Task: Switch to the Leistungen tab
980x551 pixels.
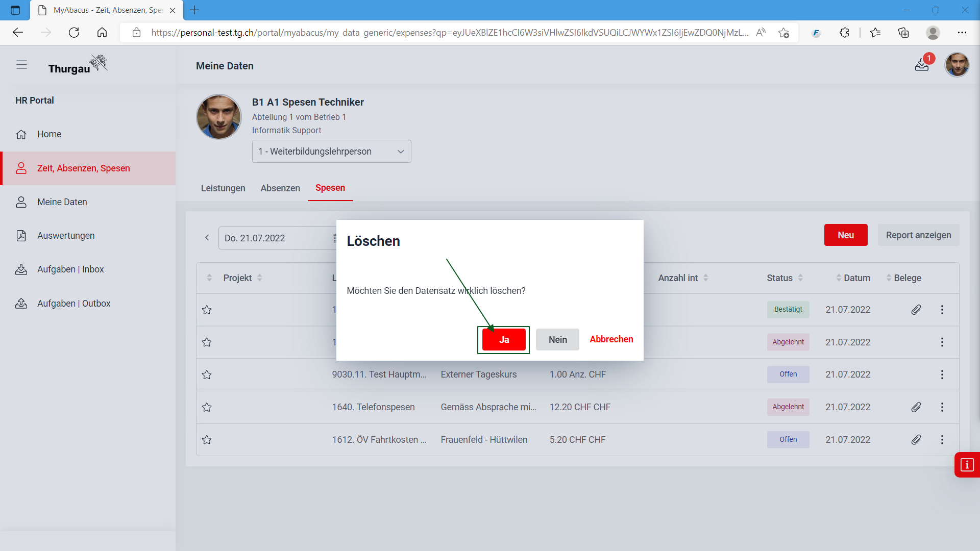Action: pos(223,188)
